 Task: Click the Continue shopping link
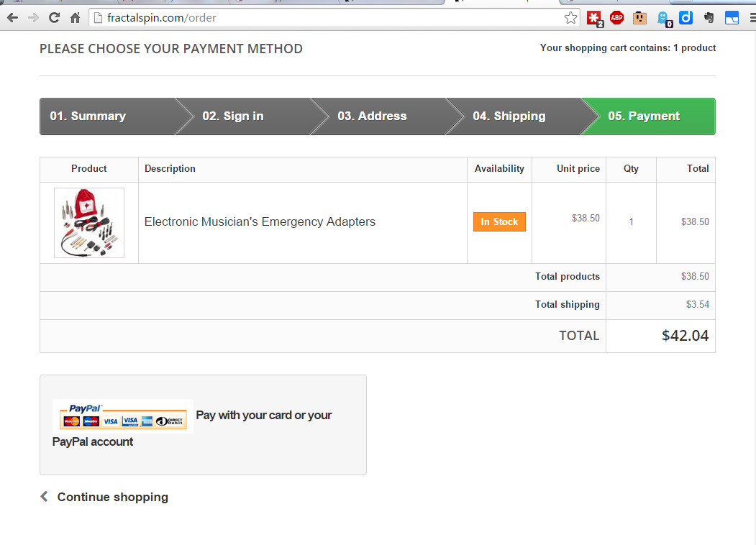click(x=112, y=497)
